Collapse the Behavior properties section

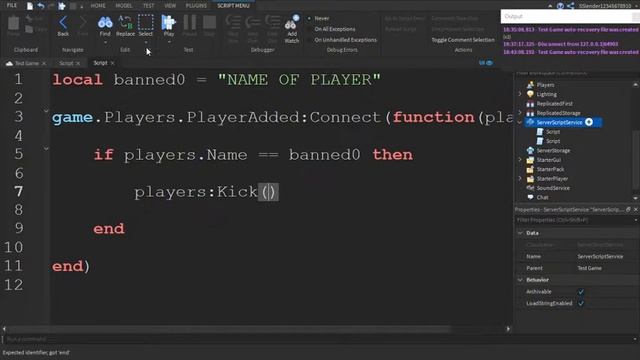point(520,280)
